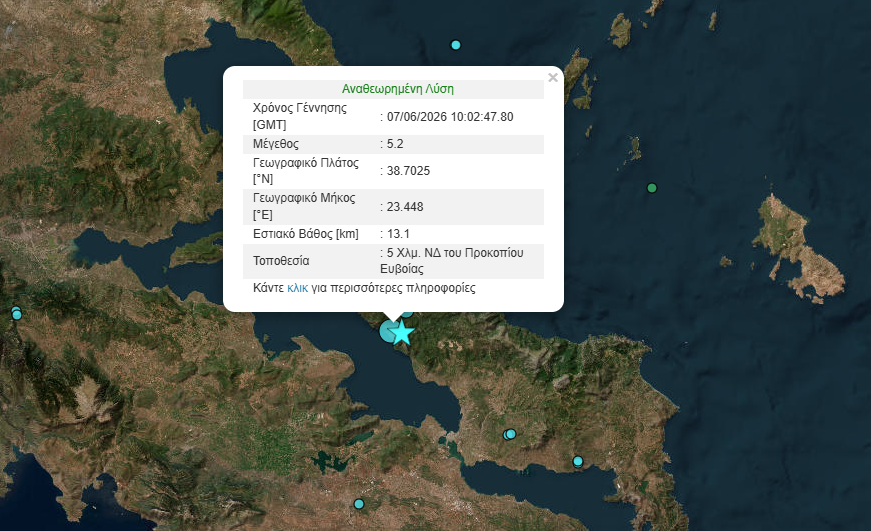Click the latitude value '38.7025'
Screen dimensions: 871x531
(x=408, y=171)
